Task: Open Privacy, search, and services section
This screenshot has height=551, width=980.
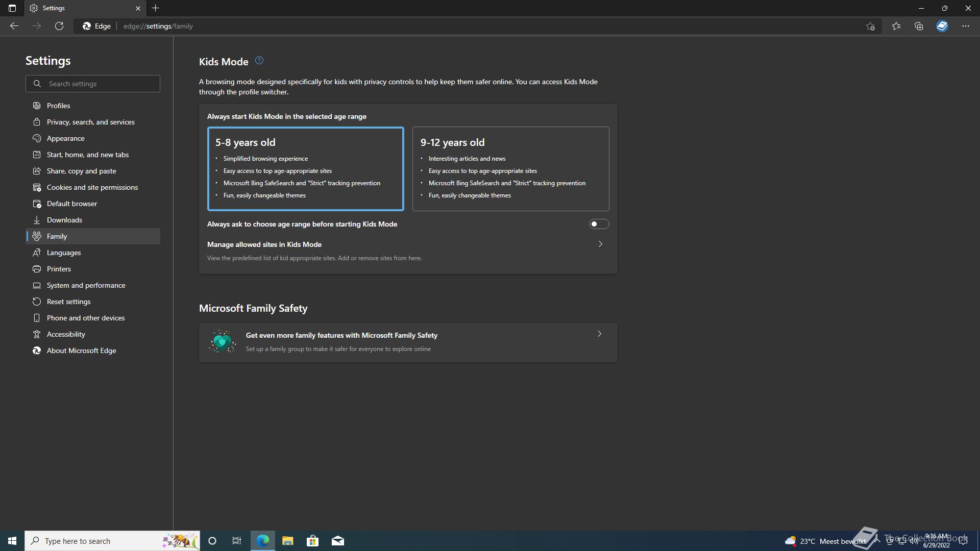Action: click(x=93, y=122)
